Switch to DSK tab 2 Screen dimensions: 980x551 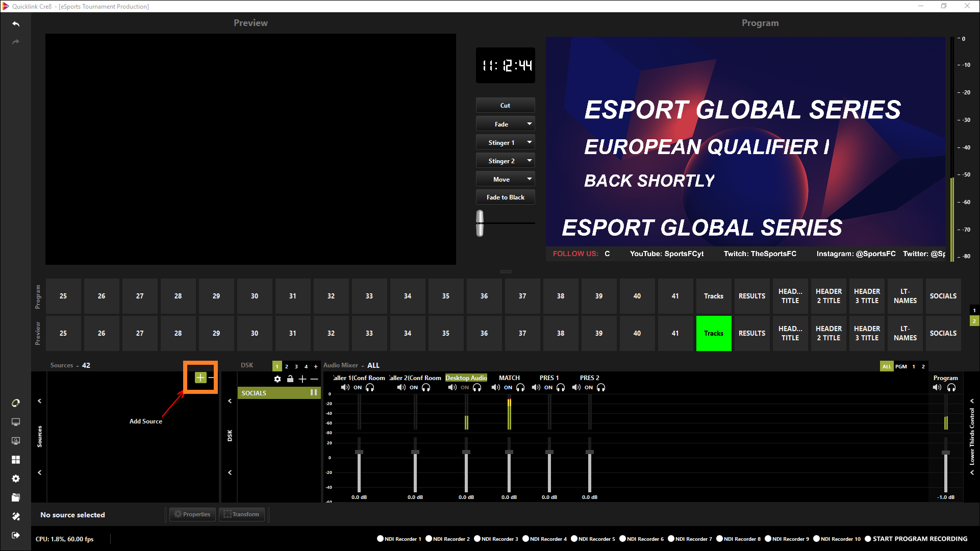pos(287,366)
